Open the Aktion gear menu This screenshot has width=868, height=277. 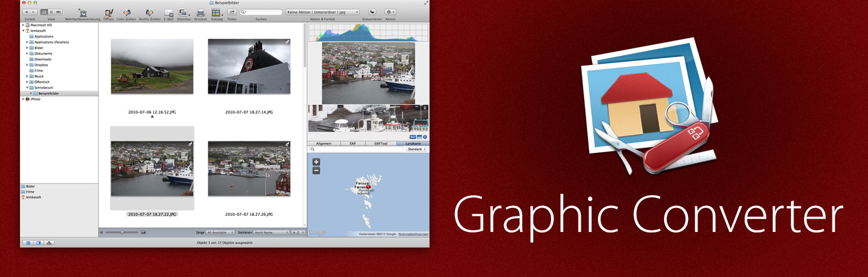pos(390,12)
